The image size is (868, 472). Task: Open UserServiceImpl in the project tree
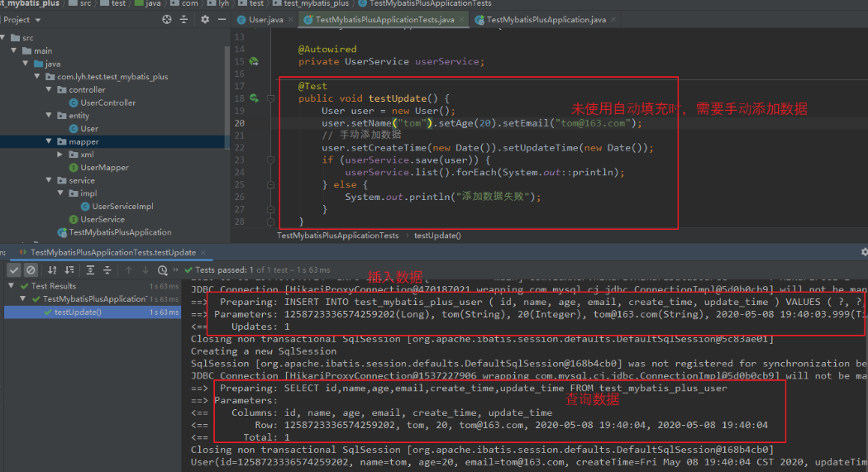(122, 206)
